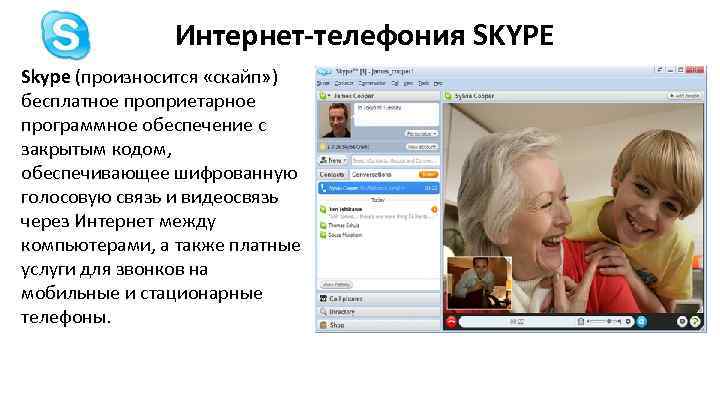
Task: Click the green icon beside Thomas contact
Action: pos(323,225)
